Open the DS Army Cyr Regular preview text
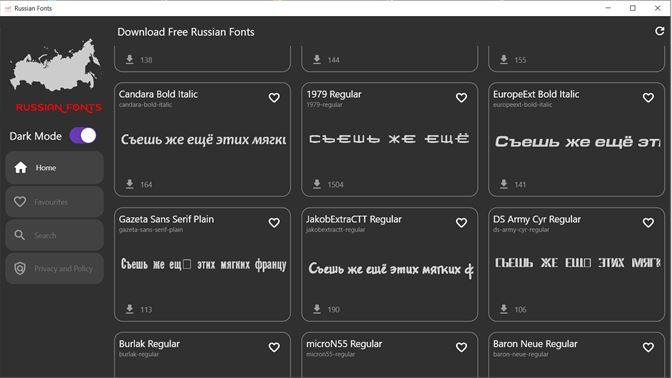The image size is (672, 378). click(577, 262)
